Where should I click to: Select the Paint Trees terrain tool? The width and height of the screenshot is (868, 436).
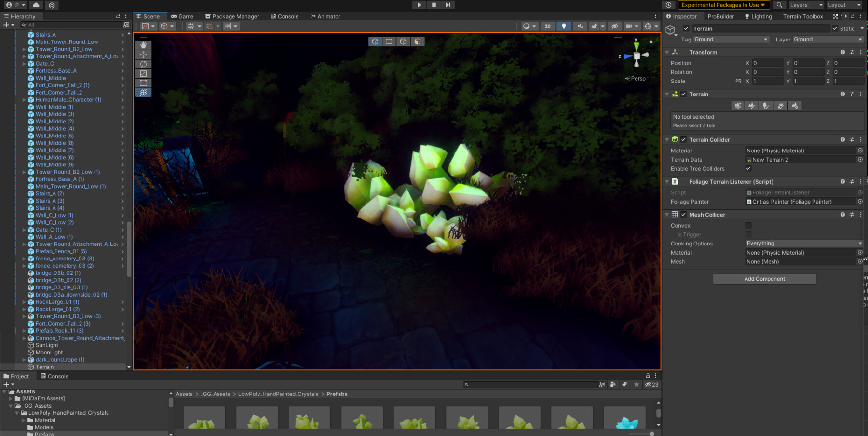pos(766,106)
